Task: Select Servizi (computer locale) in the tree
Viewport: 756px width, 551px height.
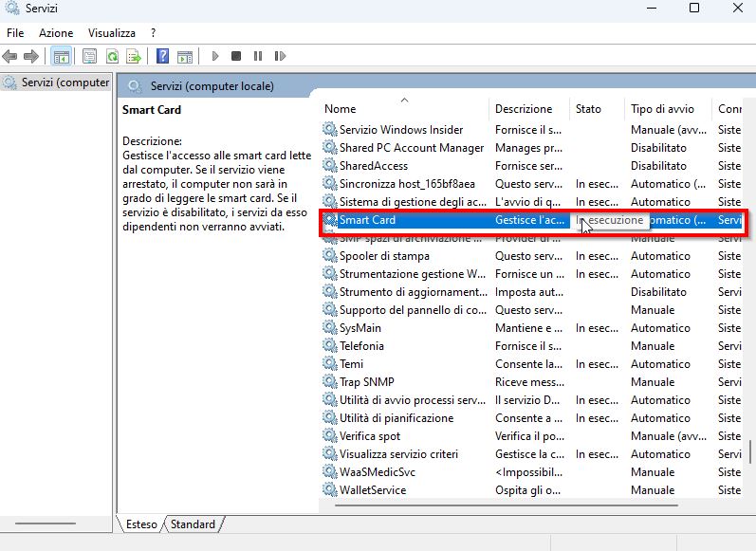Action: tap(57, 83)
